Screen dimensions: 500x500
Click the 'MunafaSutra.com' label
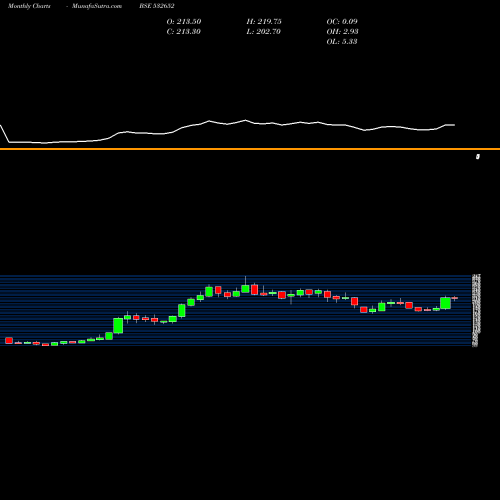coord(97,6)
